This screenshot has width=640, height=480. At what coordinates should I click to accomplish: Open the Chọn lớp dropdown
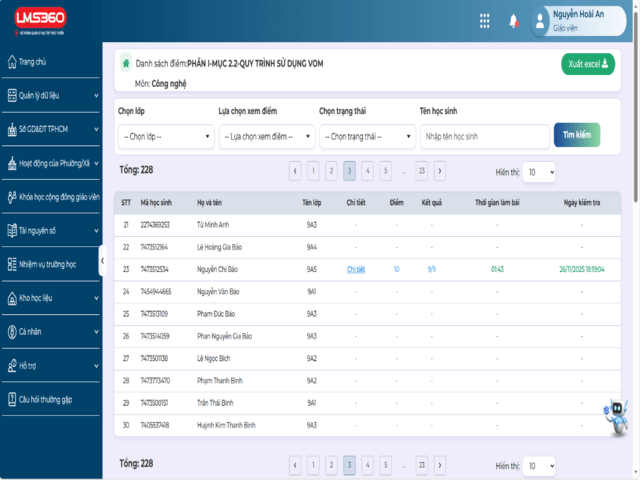164,136
